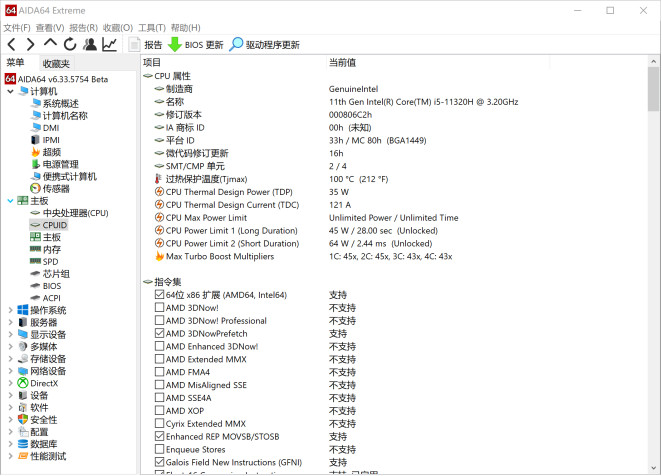Screen dimensions: 662x476
Task: Expand the 操作系统 tree node
Action: click(x=10, y=310)
